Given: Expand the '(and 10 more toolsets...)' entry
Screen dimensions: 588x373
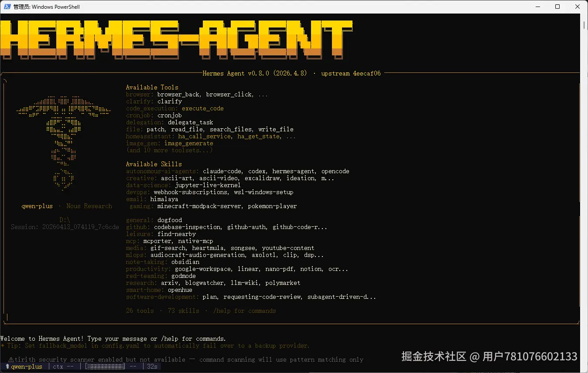Looking at the screenshot, I should [169, 150].
